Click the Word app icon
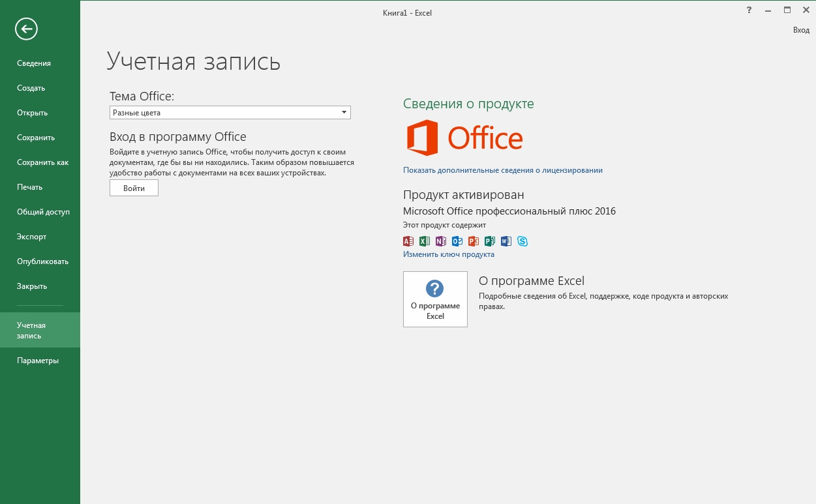Screen dimensions: 816x504 (506, 241)
